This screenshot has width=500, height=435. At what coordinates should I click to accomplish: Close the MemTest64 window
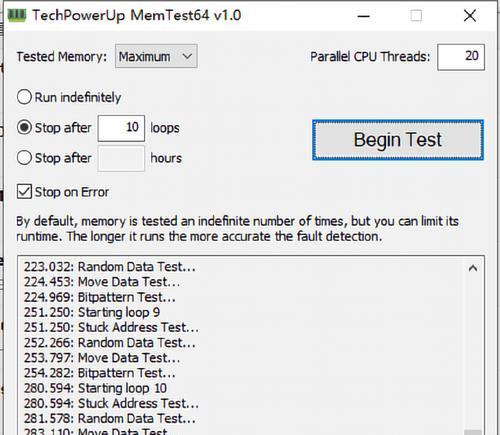pyautogui.click(x=470, y=16)
